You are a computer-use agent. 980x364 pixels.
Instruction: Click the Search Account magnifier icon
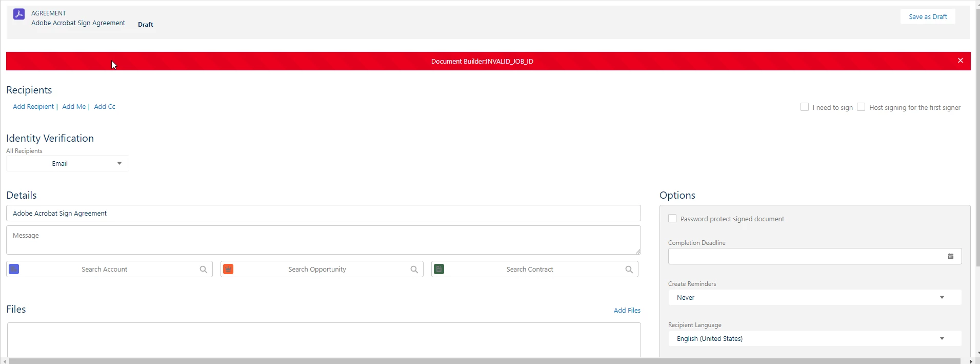(204, 270)
